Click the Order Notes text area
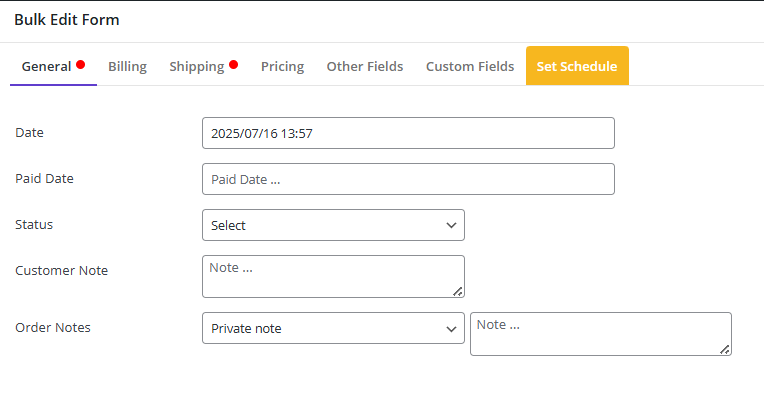764x410 pixels. [x=601, y=334]
